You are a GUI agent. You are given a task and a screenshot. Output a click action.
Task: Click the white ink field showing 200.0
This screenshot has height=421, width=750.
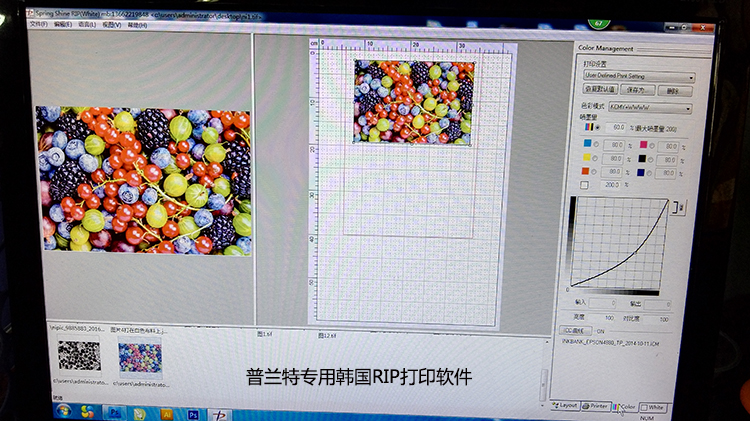click(x=610, y=185)
